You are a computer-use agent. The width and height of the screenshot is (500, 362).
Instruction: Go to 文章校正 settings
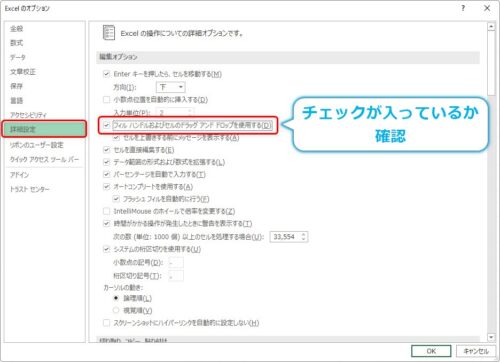coord(23,72)
